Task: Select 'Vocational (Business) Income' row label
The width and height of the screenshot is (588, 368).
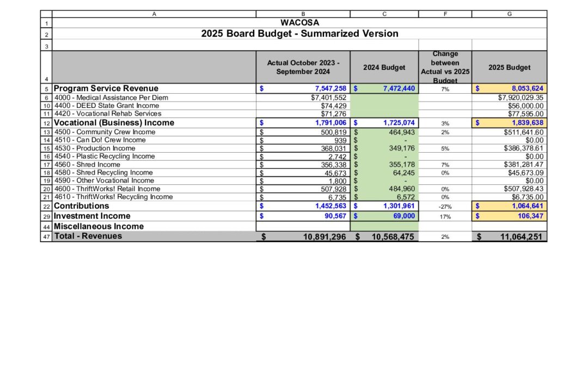Action: point(114,123)
